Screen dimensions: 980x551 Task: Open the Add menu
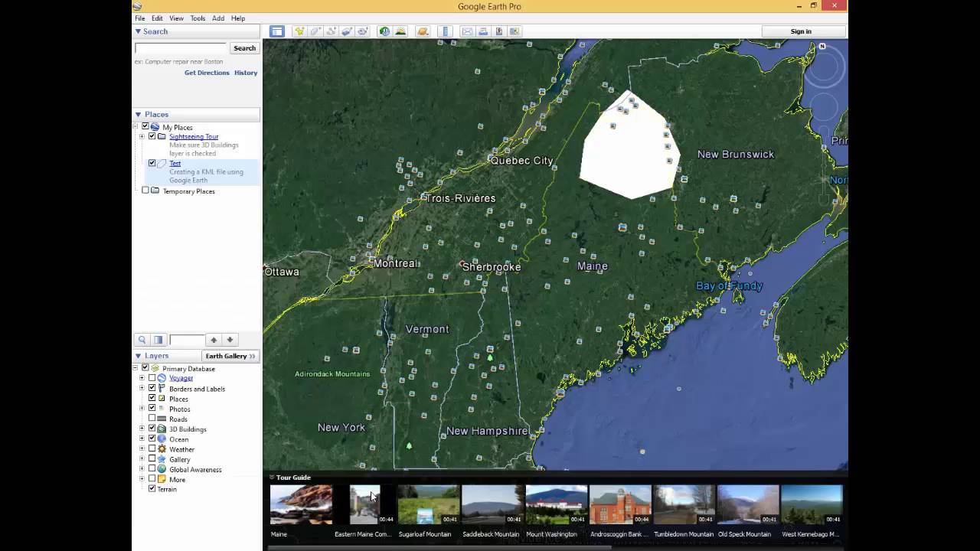(218, 18)
